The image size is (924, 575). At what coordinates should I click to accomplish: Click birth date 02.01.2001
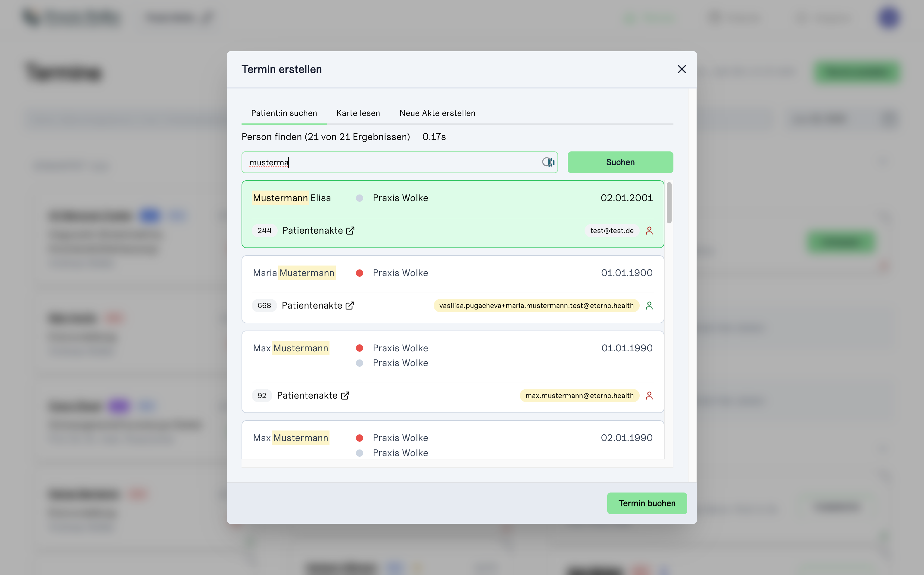pyautogui.click(x=626, y=198)
